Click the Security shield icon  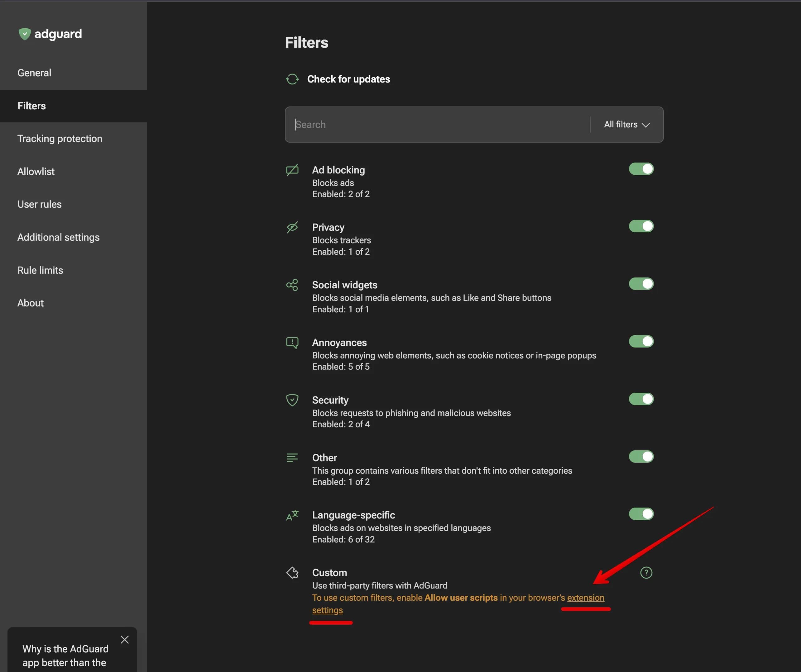tap(292, 400)
